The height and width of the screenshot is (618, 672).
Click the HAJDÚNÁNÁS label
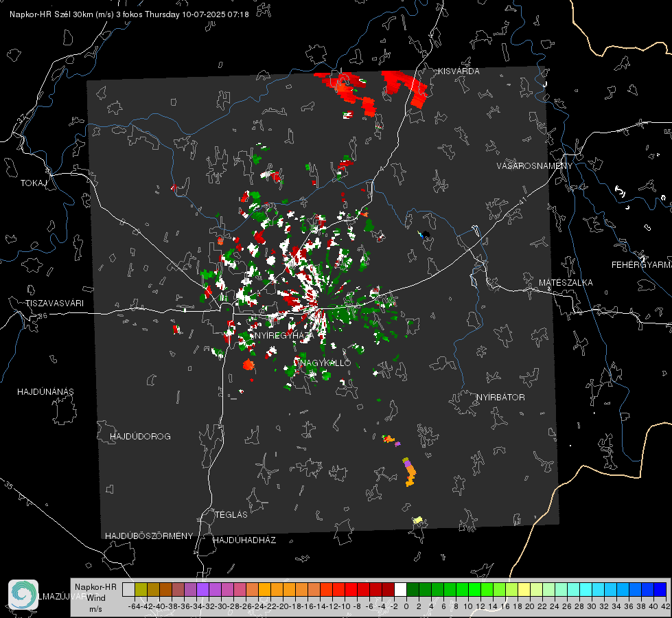[45, 391]
